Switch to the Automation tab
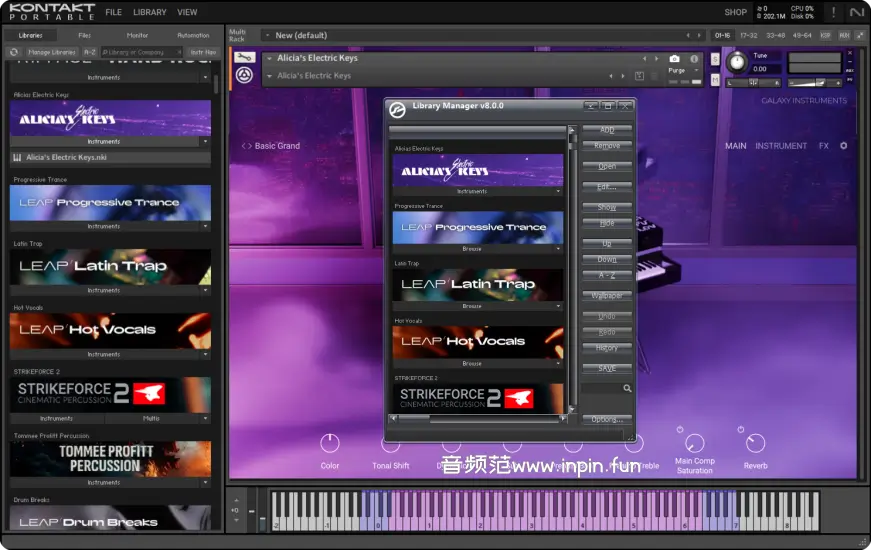871x550 pixels. [193, 36]
